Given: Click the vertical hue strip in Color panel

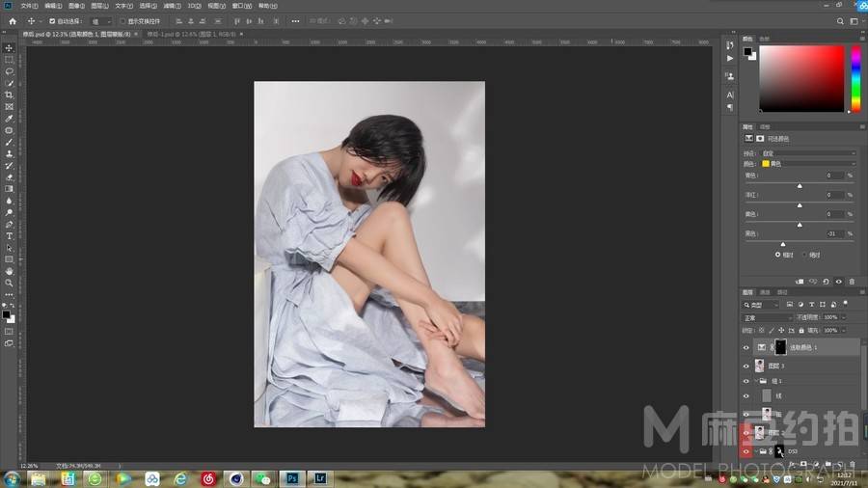Looking at the screenshot, I should [855, 78].
